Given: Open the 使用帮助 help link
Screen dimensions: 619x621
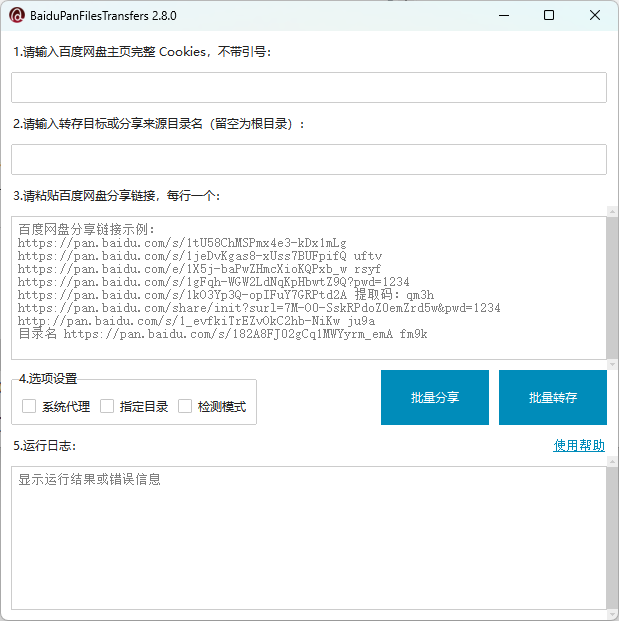Looking at the screenshot, I should click(x=579, y=446).
